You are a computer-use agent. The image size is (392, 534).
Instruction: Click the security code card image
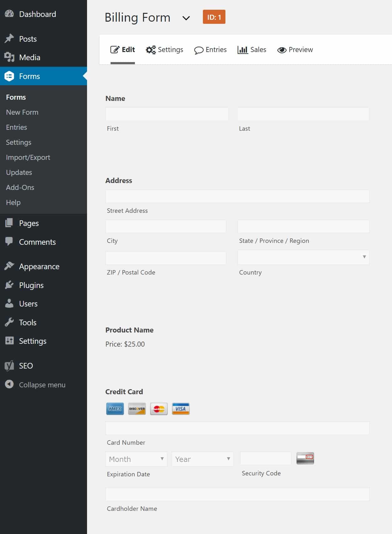(305, 458)
